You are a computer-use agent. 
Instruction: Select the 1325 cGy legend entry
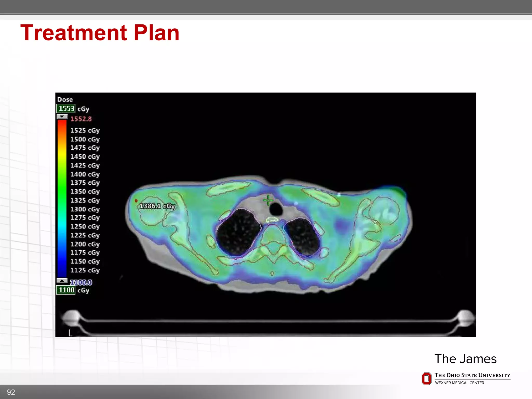click(x=85, y=201)
